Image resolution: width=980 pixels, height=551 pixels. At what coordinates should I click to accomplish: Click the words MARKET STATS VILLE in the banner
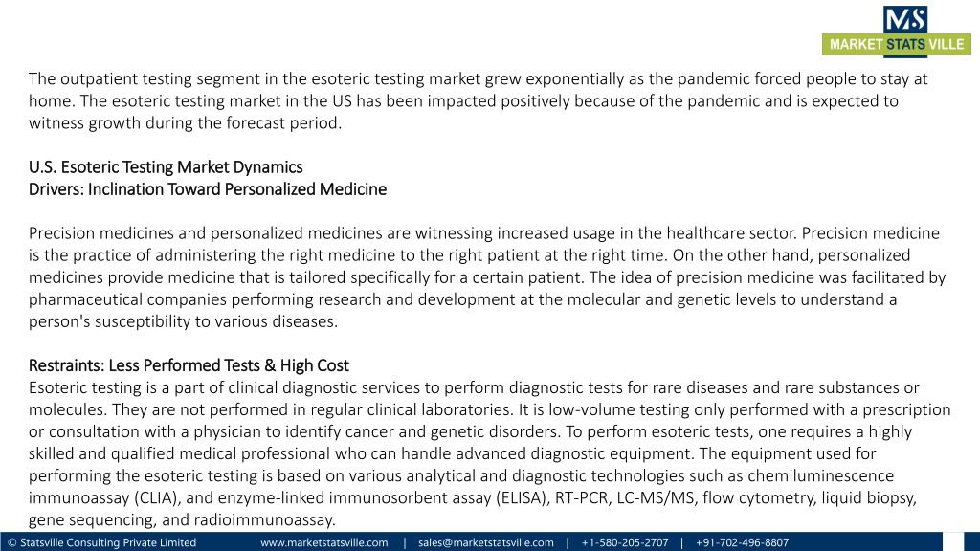[x=896, y=44]
